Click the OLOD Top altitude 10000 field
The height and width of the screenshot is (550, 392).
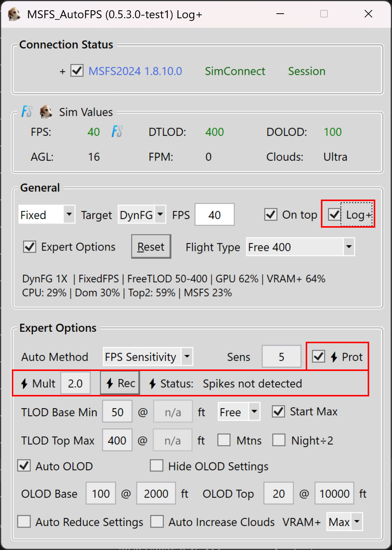tap(335, 493)
